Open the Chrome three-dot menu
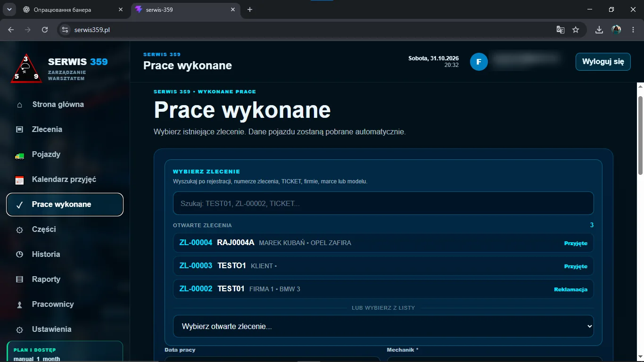Viewport: 644px width, 362px height. [633, 30]
